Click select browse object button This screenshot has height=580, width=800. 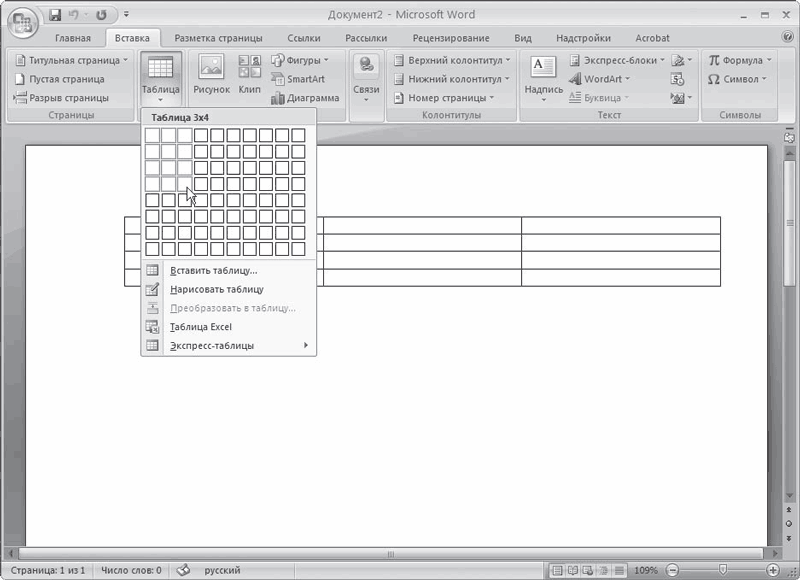pos(789,524)
